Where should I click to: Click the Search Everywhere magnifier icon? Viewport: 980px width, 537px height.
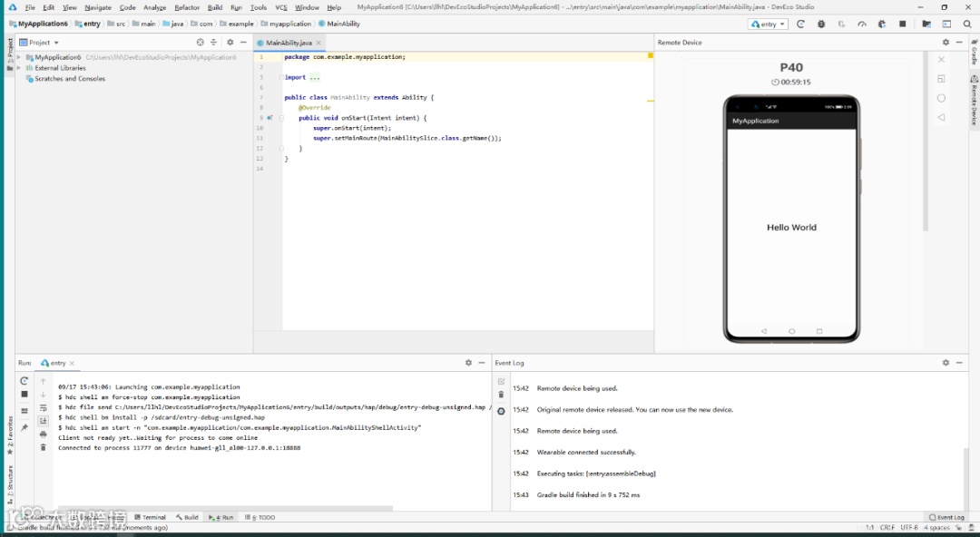pos(967,24)
